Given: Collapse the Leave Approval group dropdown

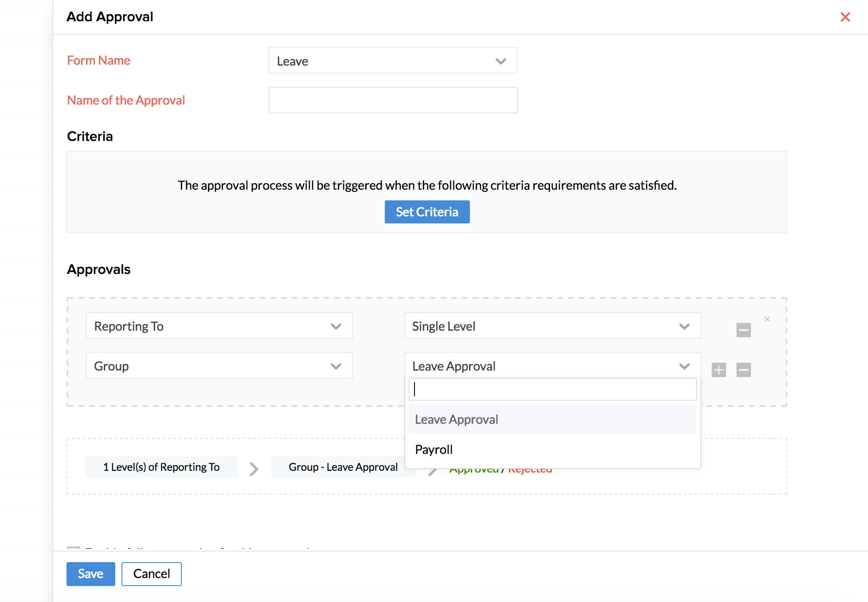Looking at the screenshot, I should (552, 366).
